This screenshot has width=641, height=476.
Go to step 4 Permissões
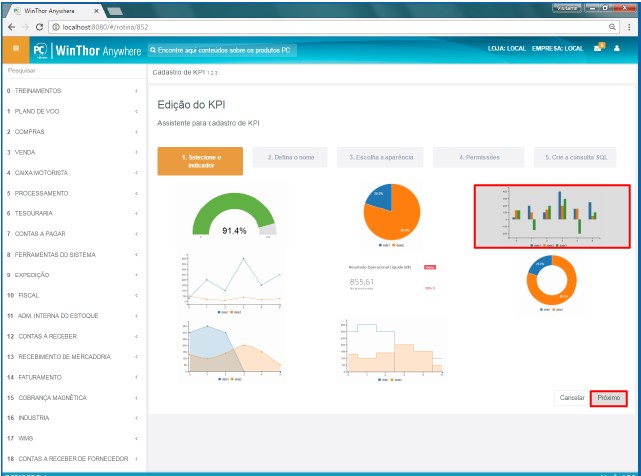479,157
